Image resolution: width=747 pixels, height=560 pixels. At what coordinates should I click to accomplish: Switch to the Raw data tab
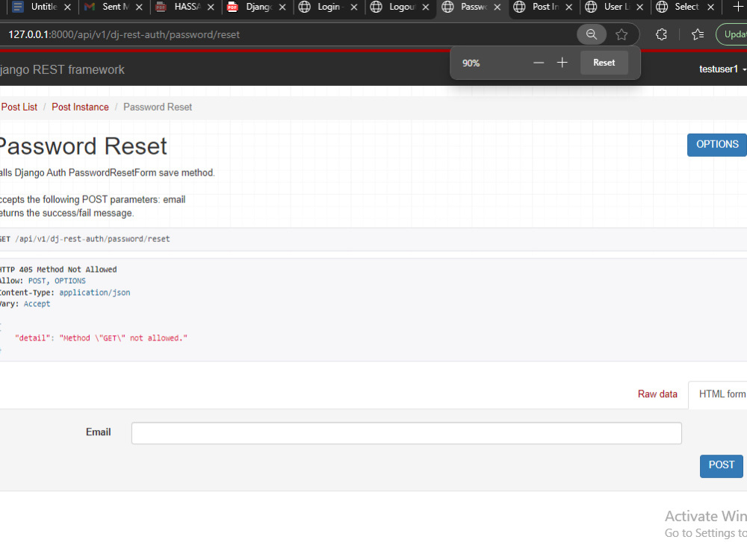pos(657,394)
